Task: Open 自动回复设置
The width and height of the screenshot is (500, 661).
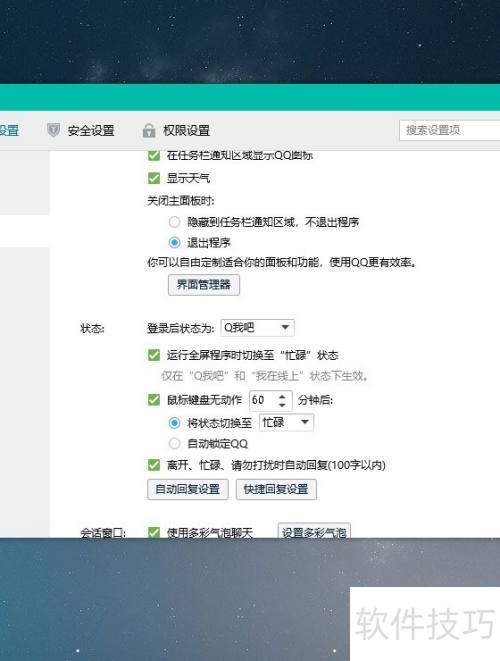Action: point(188,489)
